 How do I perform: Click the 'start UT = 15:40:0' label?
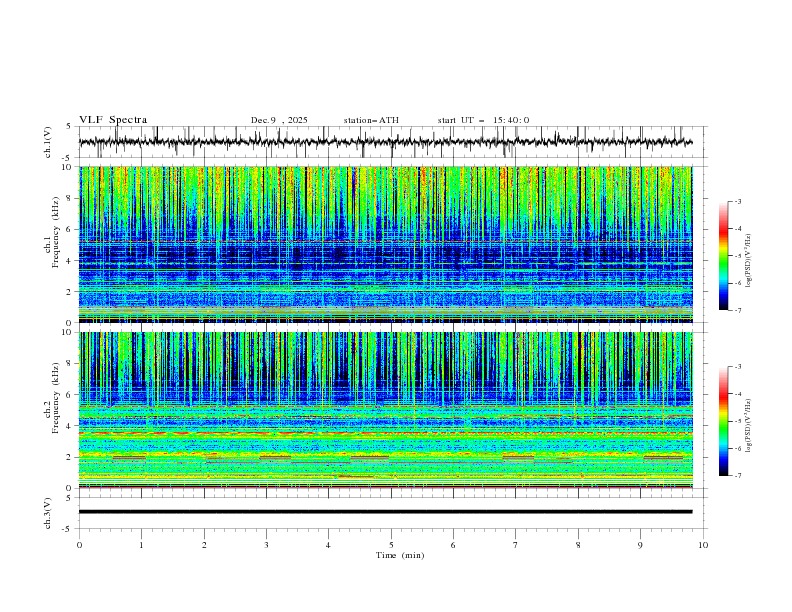(x=483, y=120)
